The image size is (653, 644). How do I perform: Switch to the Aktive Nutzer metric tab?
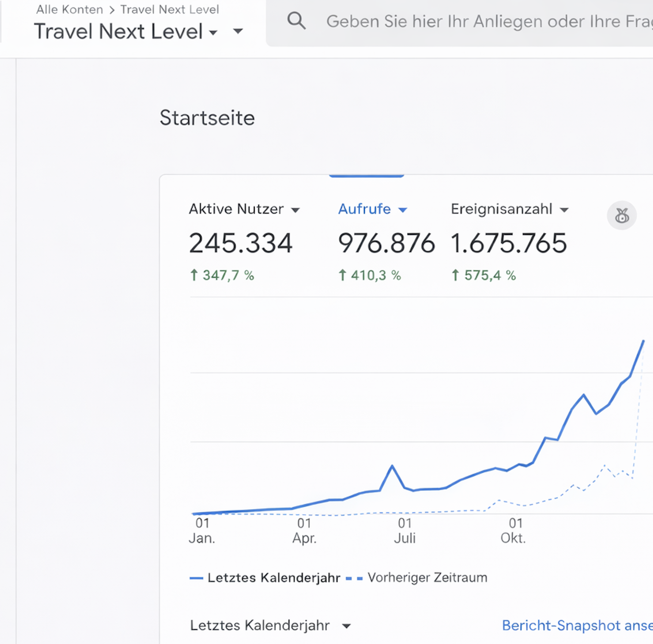(236, 209)
